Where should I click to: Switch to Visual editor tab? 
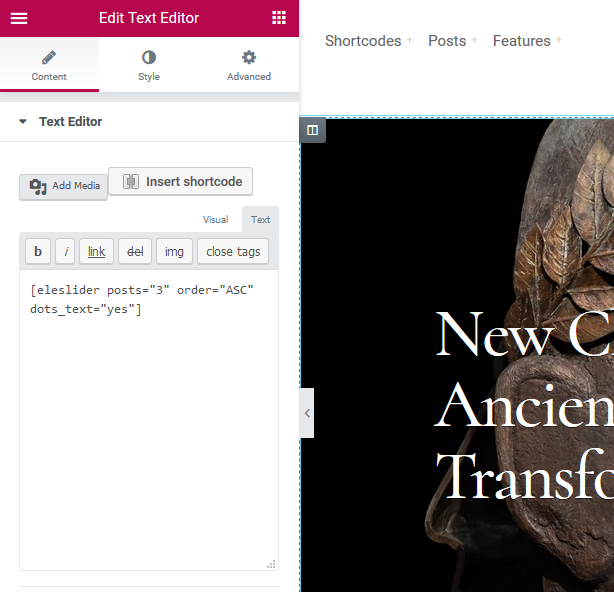coord(215,220)
